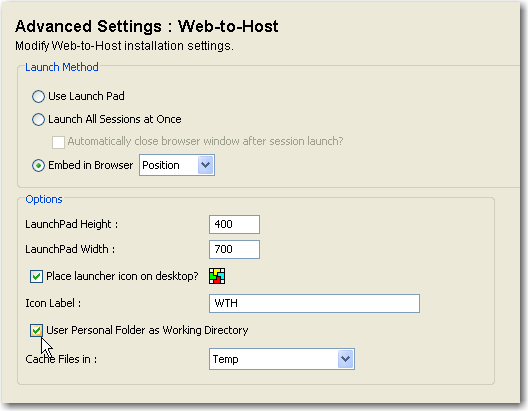
Task: Choose Launch All Sessions at Once option
Action: (x=38, y=119)
